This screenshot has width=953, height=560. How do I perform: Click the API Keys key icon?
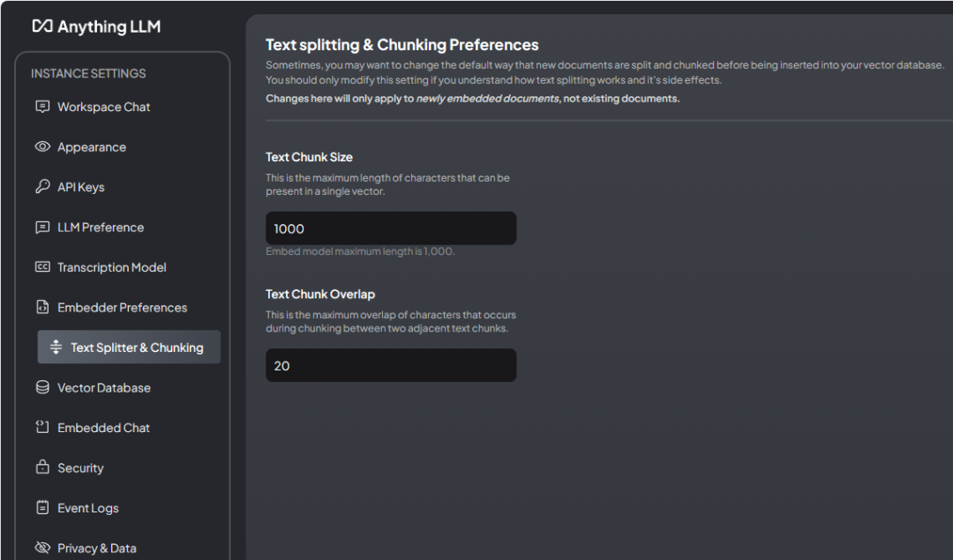42,187
